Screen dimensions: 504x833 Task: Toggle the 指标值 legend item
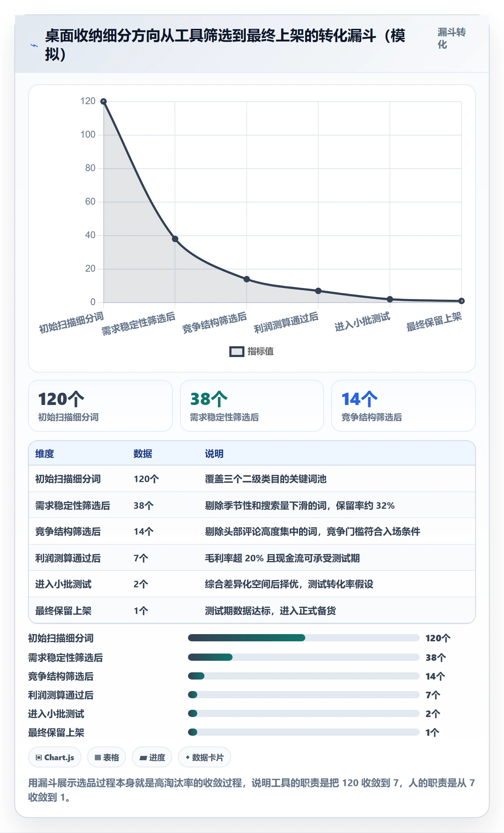pyautogui.click(x=252, y=351)
